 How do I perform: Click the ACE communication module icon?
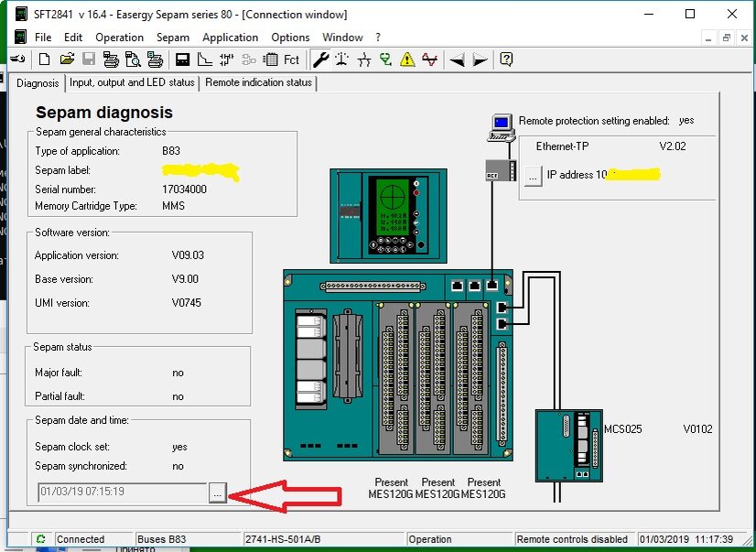[500, 170]
